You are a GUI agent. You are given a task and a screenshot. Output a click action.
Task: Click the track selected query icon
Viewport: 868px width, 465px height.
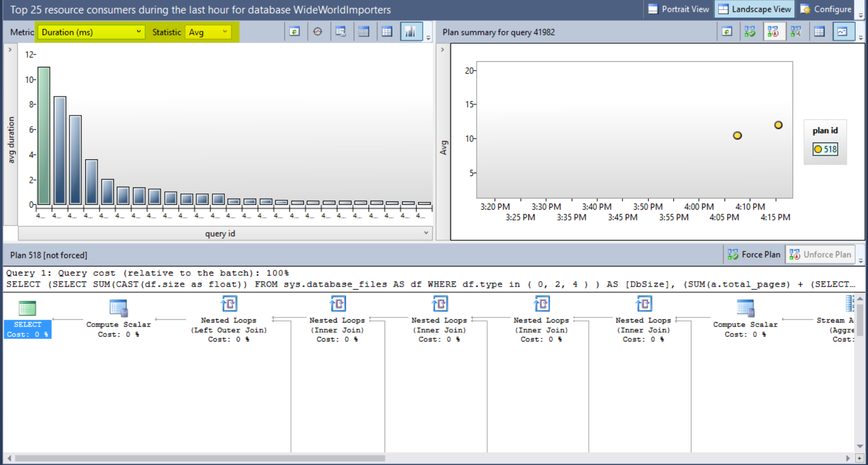click(x=318, y=32)
